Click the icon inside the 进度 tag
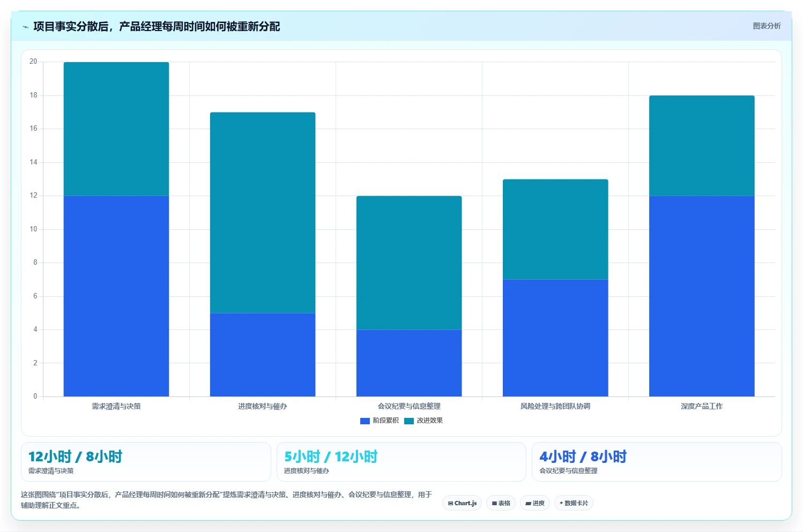 point(528,504)
